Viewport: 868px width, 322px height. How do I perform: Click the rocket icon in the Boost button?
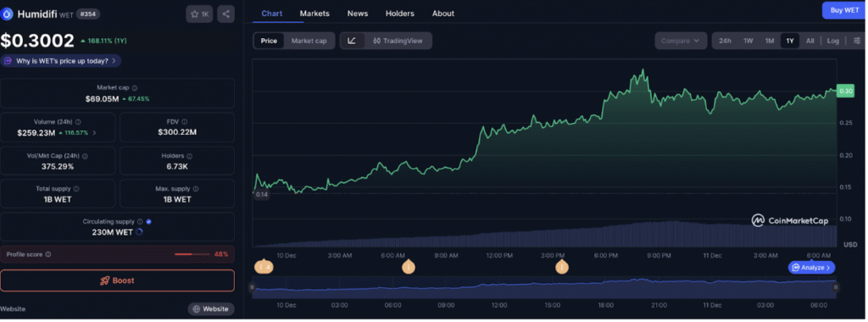(x=104, y=280)
